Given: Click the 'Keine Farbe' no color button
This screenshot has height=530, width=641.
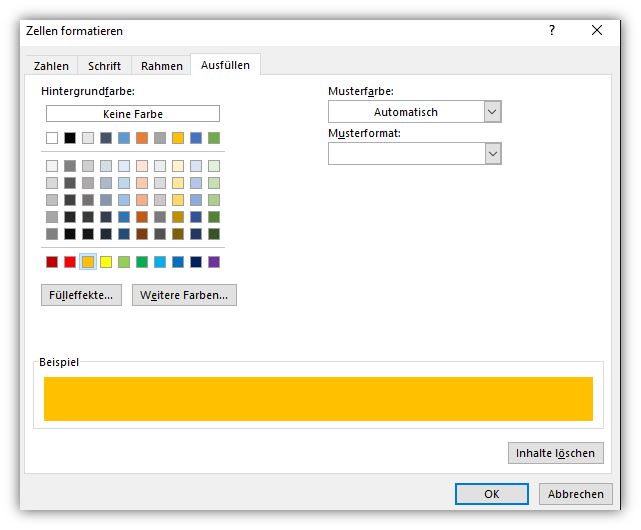Looking at the screenshot, I should tap(132, 114).
